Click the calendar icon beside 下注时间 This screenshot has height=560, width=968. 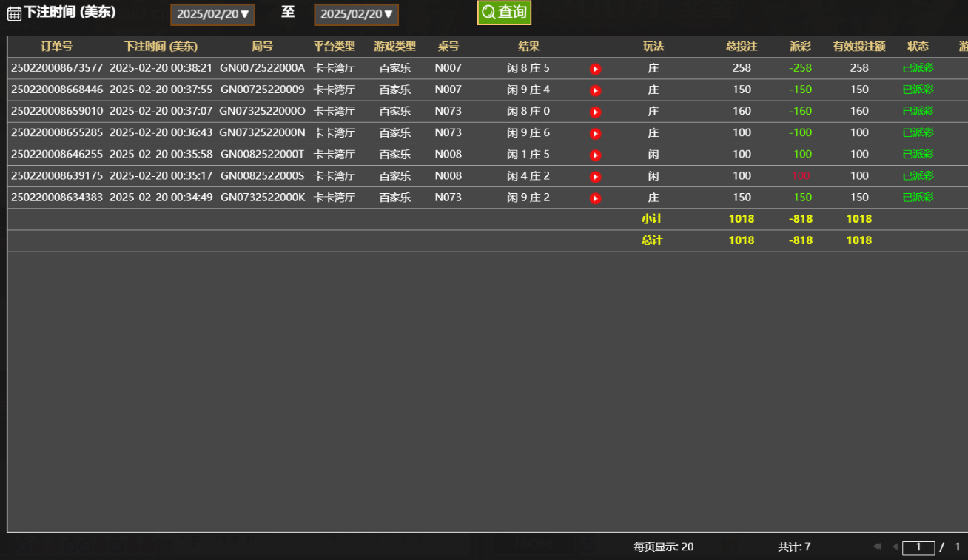tap(14, 13)
